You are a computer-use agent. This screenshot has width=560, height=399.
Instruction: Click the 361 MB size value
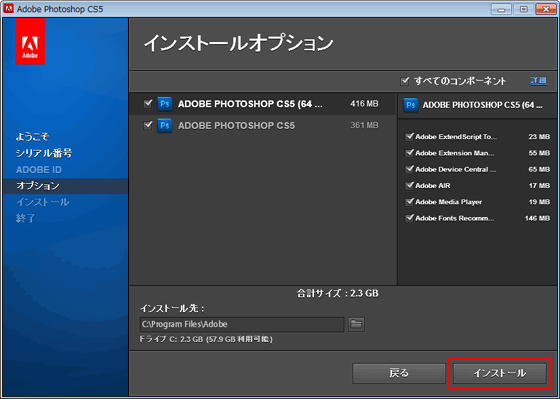(364, 125)
